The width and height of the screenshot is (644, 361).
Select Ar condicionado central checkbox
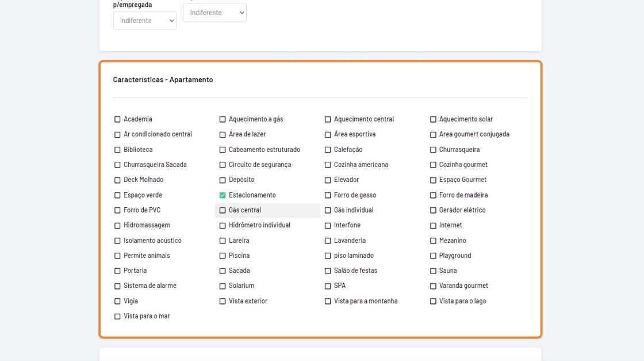coord(117,134)
